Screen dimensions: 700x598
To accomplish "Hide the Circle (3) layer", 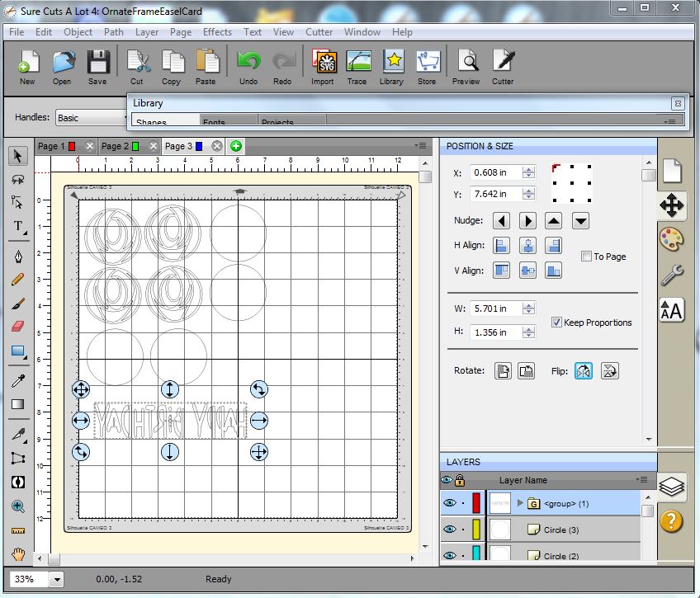I will click(448, 530).
